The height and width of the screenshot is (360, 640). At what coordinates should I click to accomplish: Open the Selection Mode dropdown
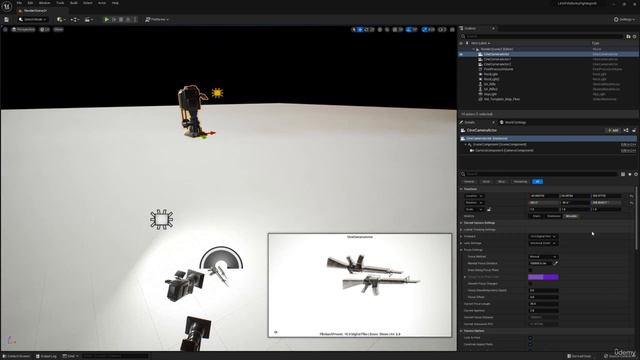[33, 19]
